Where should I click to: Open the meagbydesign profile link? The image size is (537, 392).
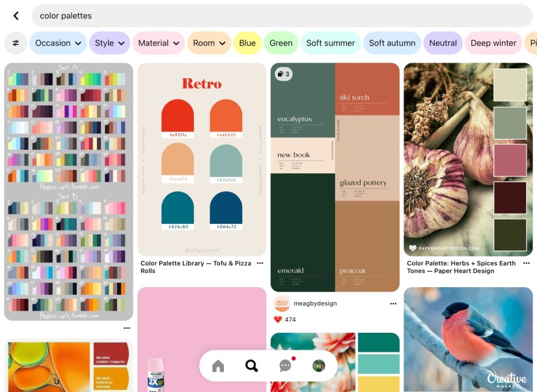(315, 303)
